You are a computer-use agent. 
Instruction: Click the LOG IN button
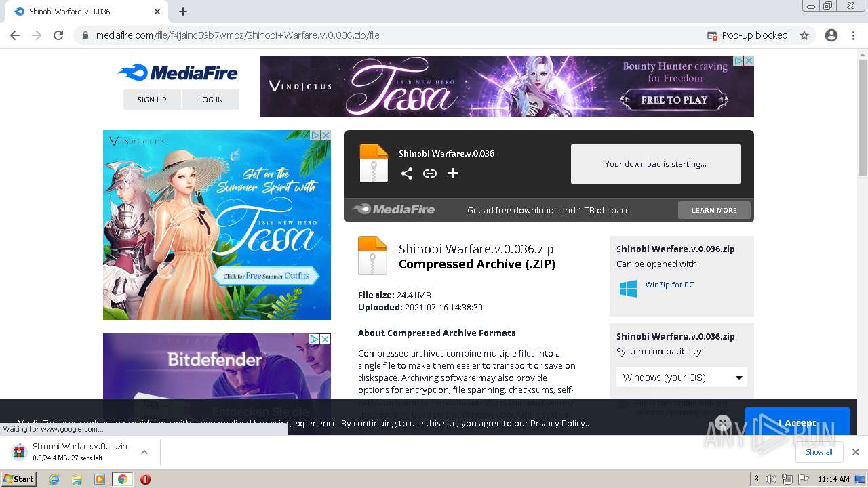tap(210, 100)
